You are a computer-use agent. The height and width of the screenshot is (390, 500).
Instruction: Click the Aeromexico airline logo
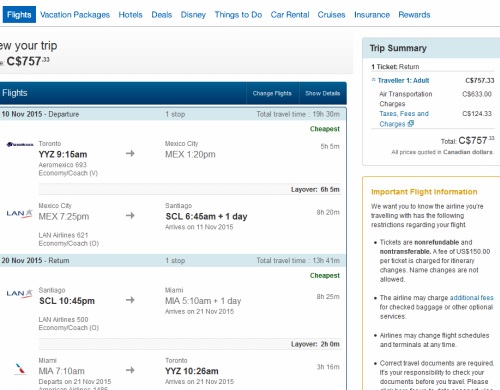click(x=20, y=144)
